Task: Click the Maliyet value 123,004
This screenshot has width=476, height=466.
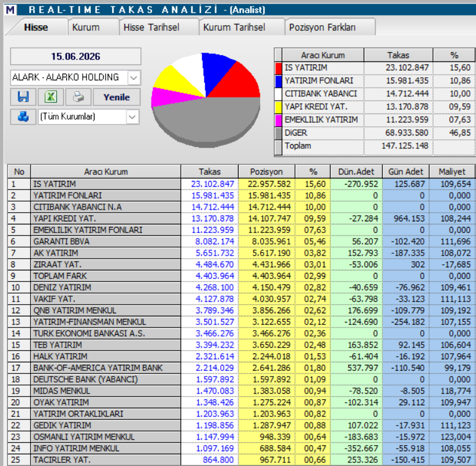Action: 455,437
